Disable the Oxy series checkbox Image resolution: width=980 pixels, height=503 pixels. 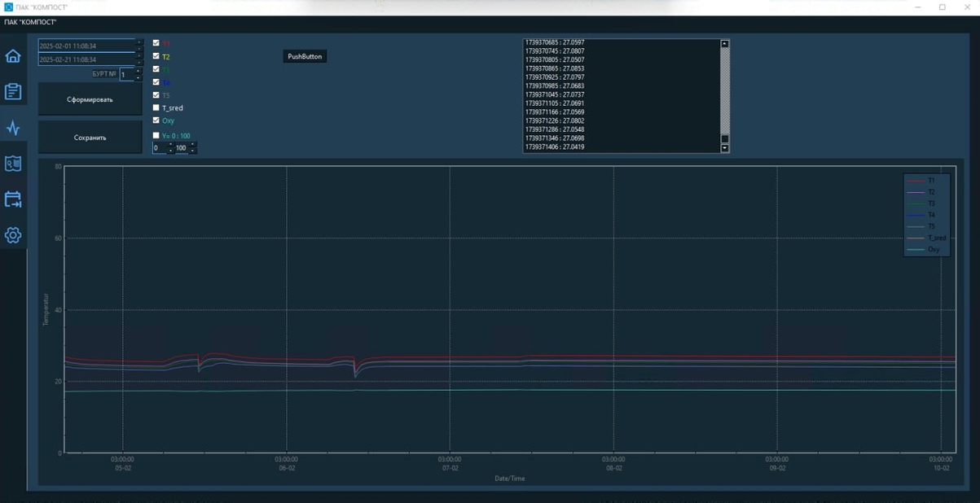coord(156,120)
